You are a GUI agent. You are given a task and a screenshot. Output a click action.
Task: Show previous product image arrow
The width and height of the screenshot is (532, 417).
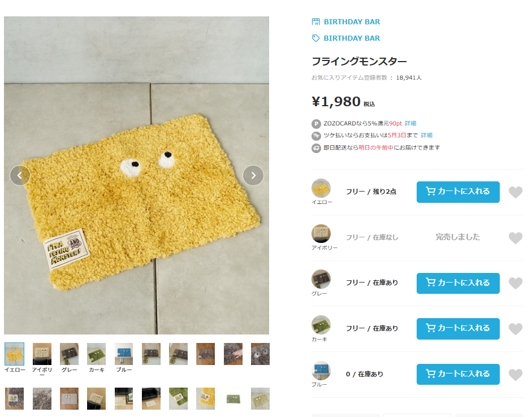(20, 175)
